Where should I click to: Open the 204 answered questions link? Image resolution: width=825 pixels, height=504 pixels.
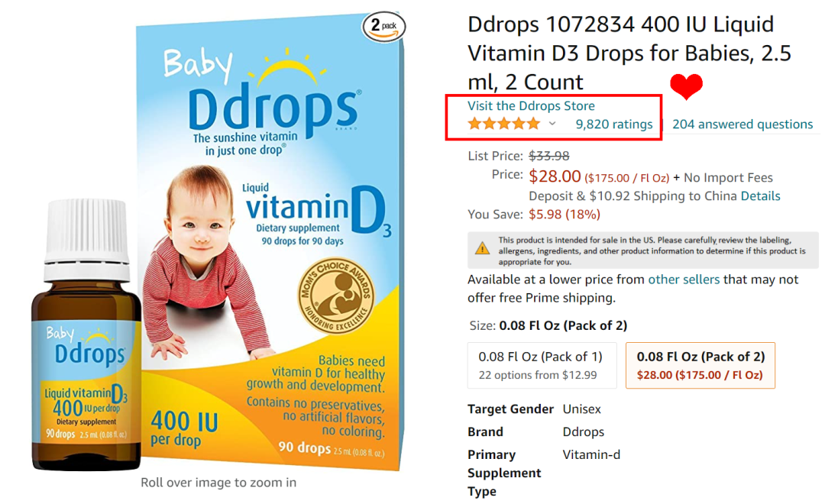[x=742, y=124]
